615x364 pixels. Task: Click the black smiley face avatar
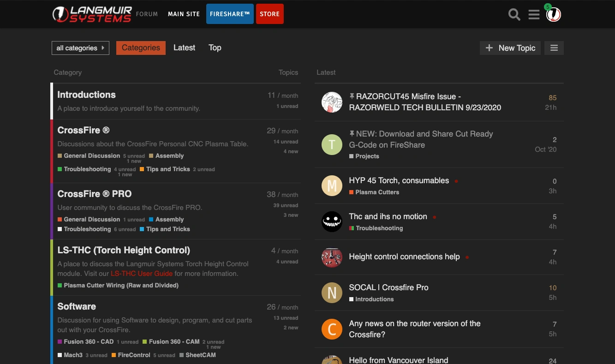tap(332, 222)
